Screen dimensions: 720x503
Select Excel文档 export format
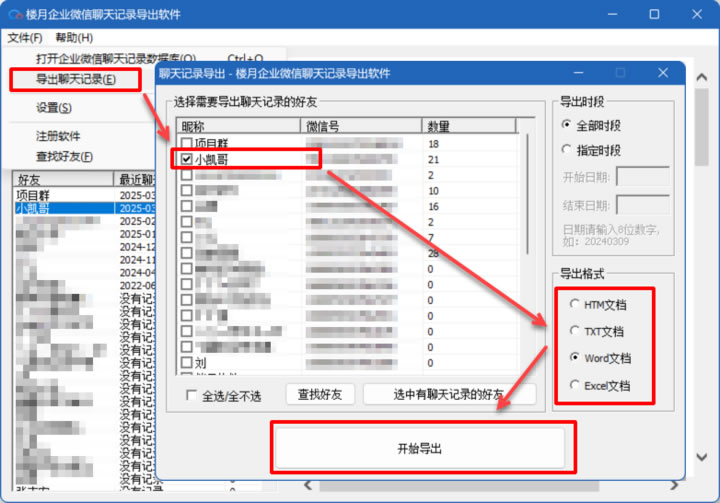click(x=574, y=384)
